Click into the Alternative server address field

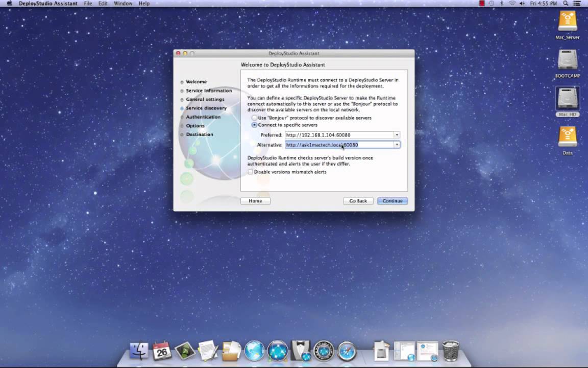(x=339, y=145)
